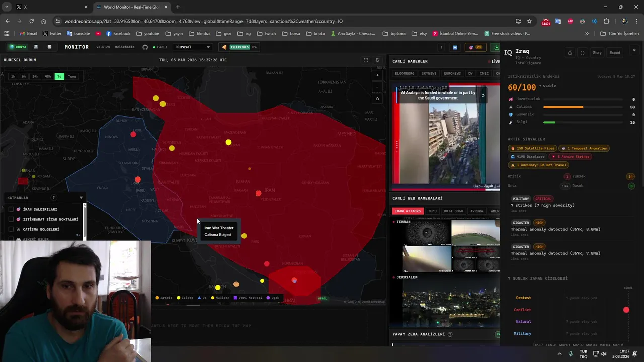Switch webcams to AVRUPA tab
This screenshot has height=362, width=644.
click(476, 211)
